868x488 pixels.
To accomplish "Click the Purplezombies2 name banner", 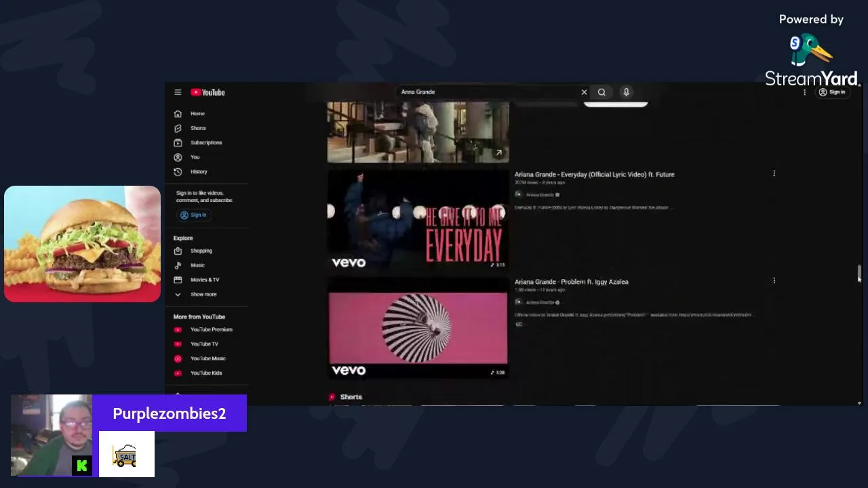I will pyautogui.click(x=170, y=413).
